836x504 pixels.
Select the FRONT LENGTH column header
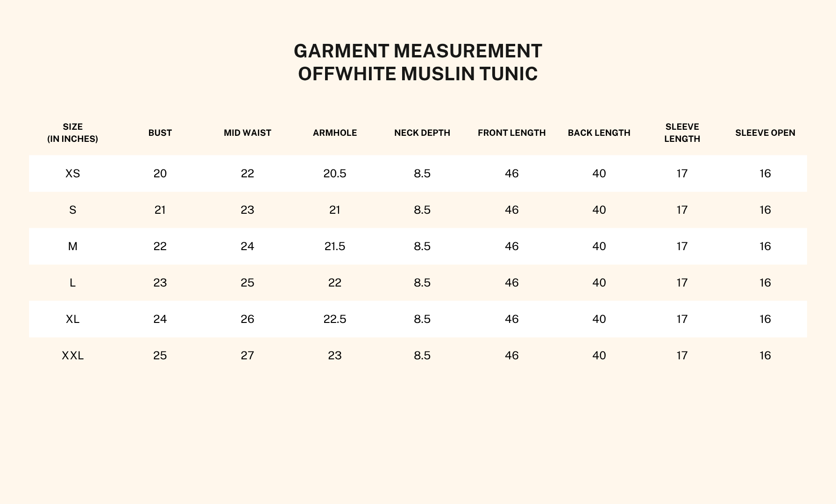click(512, 133)
